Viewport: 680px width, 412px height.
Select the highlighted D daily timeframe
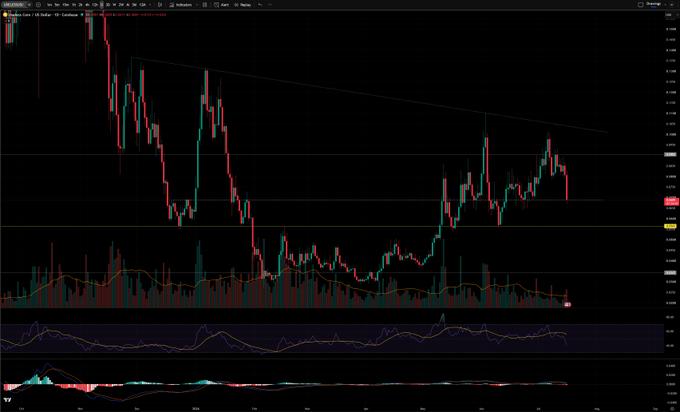(x=101, y=5)
